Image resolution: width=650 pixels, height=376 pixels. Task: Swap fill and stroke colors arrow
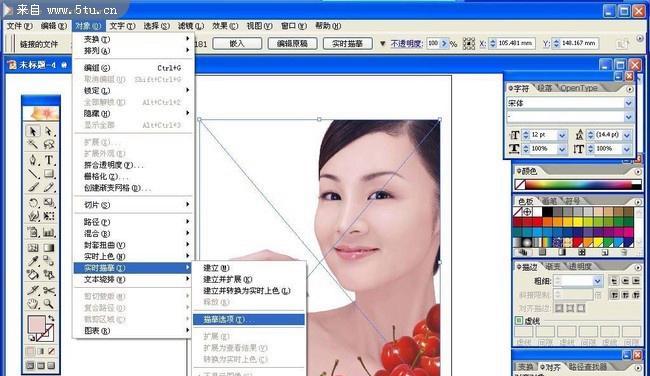(51, 318)
